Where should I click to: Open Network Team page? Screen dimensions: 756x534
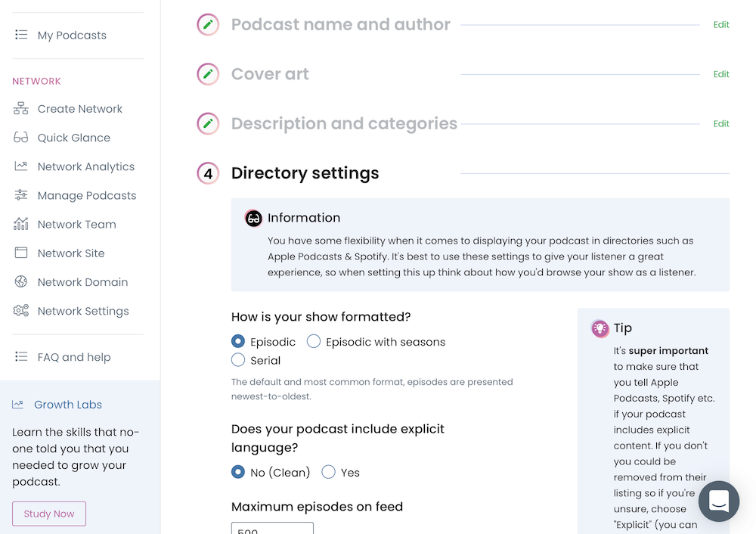click(x=76, y=225)
